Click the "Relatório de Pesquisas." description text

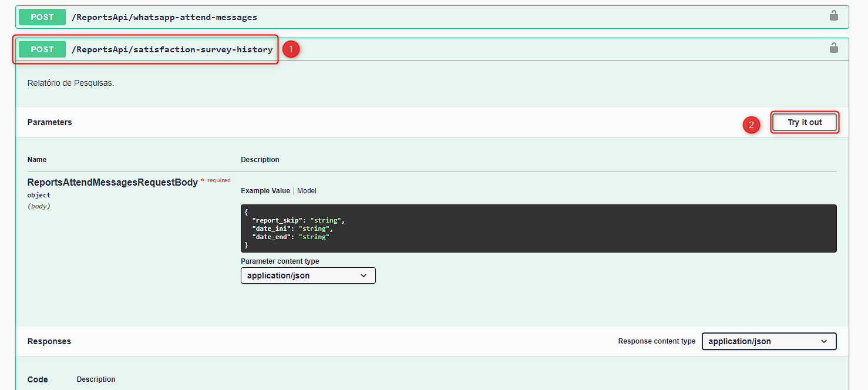70,83
